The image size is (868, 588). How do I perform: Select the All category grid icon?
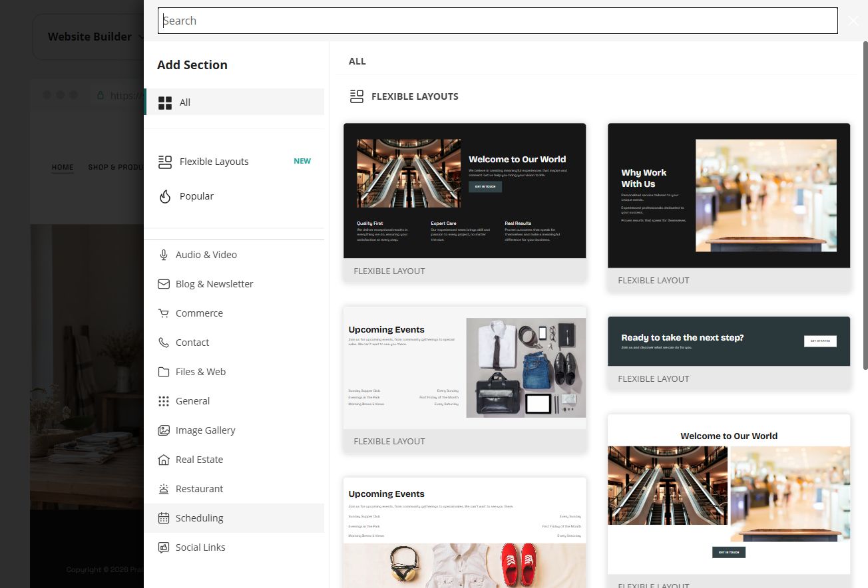(x=165, y=102)
